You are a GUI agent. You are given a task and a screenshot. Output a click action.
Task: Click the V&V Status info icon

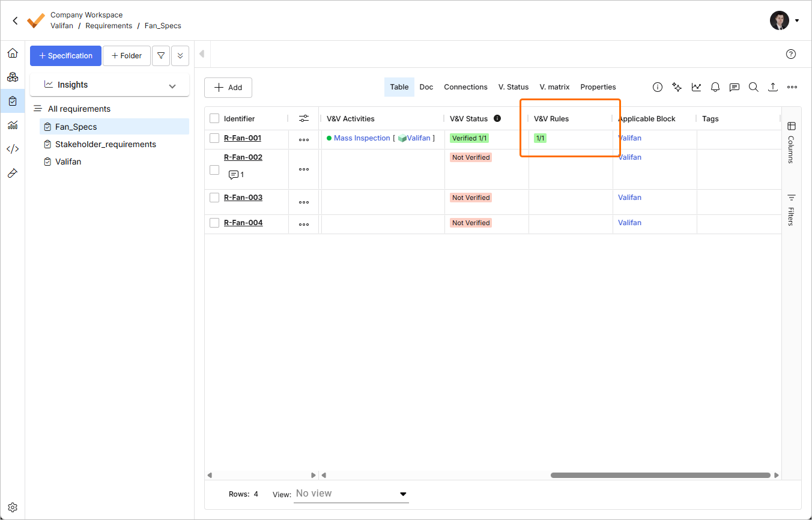pyautogui.click(x=497, y=118)
